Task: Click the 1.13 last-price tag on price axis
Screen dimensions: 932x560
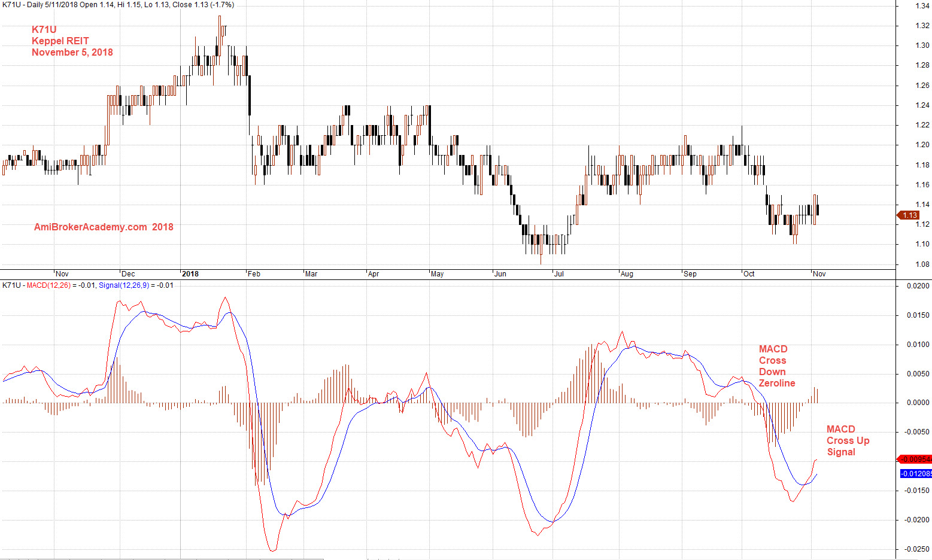Action: pyautogui.click(x=908, y=215)
